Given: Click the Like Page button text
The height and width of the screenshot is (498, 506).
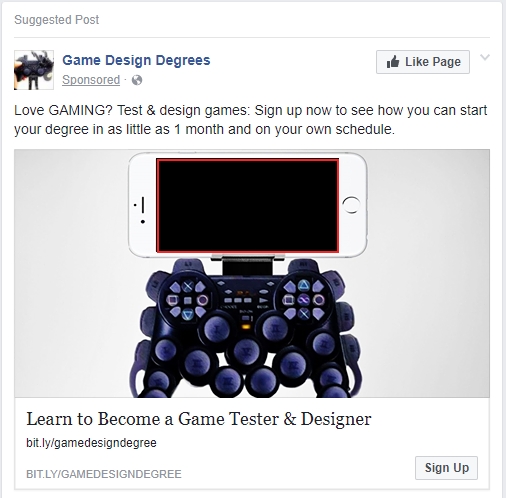Looking at the screenshot, I should pyautogui.click(x=433, y=62).
